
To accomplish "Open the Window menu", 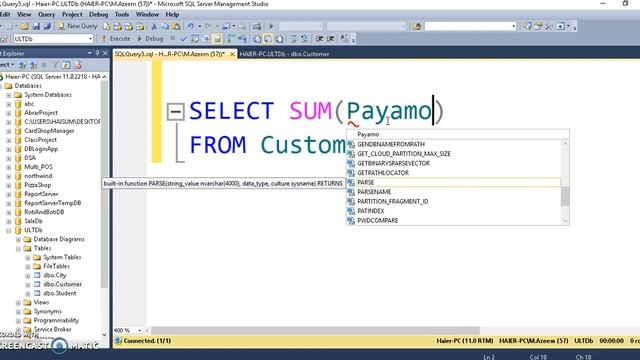I will click(x=147, y=14).
